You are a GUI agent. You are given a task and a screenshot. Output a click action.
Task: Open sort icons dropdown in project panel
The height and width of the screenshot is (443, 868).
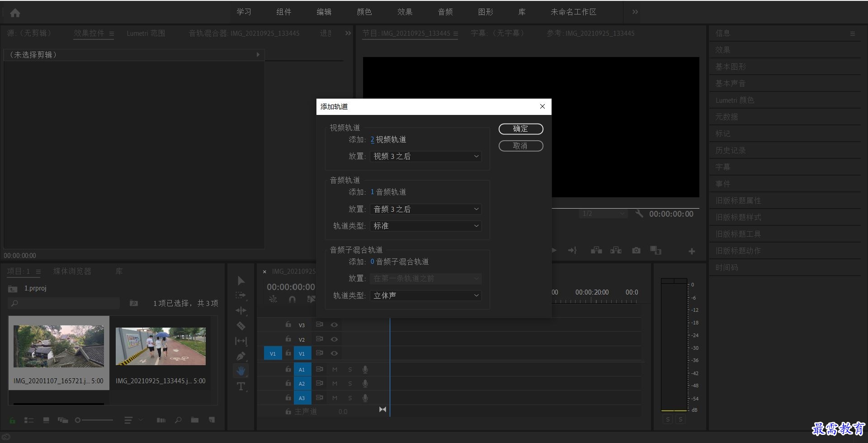coord(133,420)
